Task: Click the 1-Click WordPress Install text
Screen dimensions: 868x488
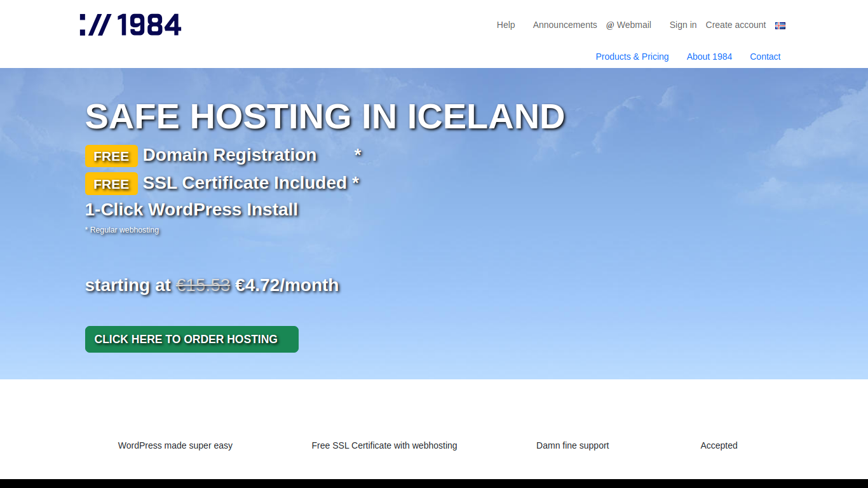Action: coord(192,210)
